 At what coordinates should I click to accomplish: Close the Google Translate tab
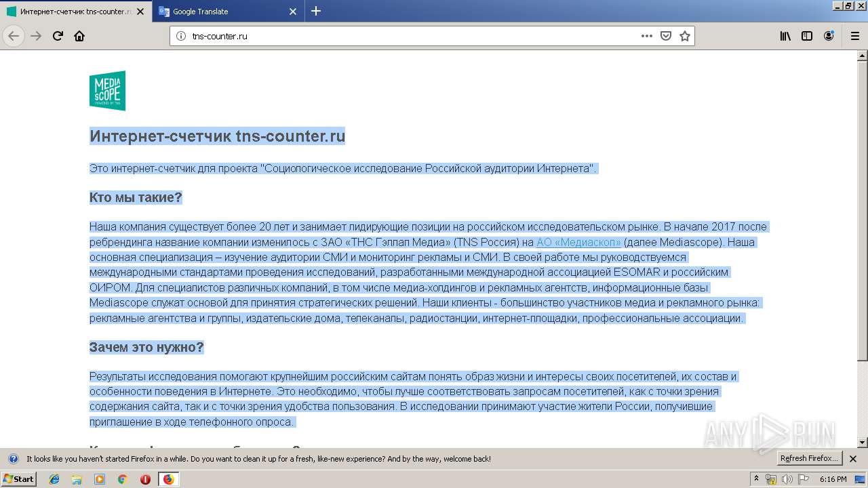click(293, 12)
